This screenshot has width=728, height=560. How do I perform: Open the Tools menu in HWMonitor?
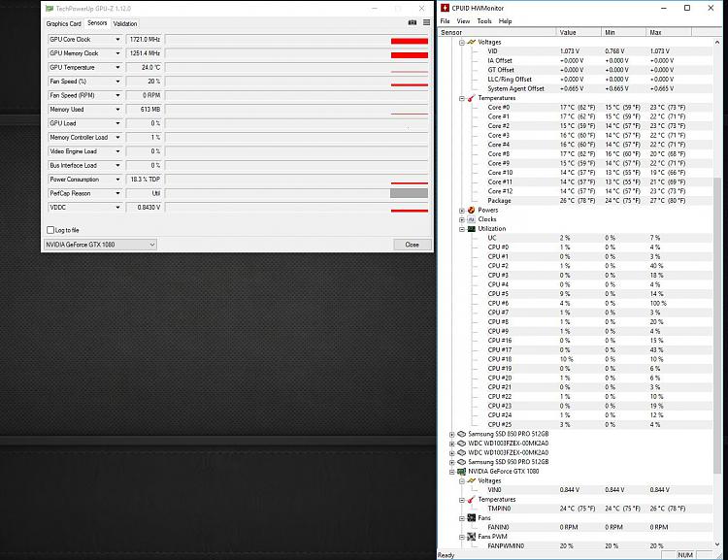click(483, 21)
